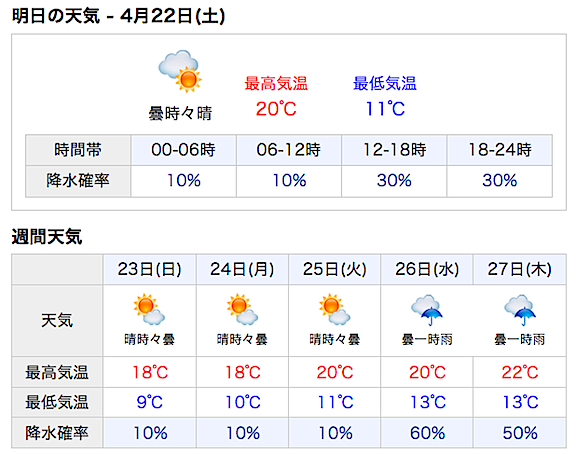The height and width of the screenshot is (454, 576).
Task: Click the 27日(木) column header
Action: [519, 269]
